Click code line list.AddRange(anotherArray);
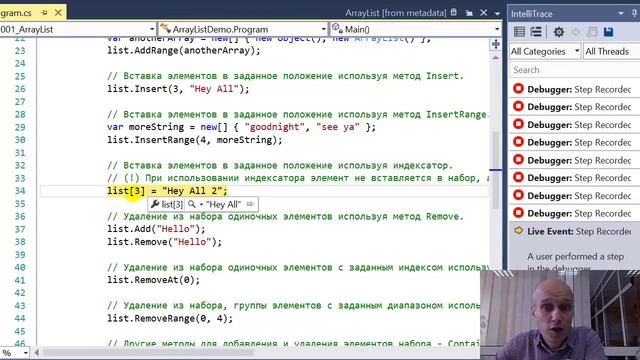Image resolution: width=640 pixels, height=360 pixels. click(x=184, y=51)
